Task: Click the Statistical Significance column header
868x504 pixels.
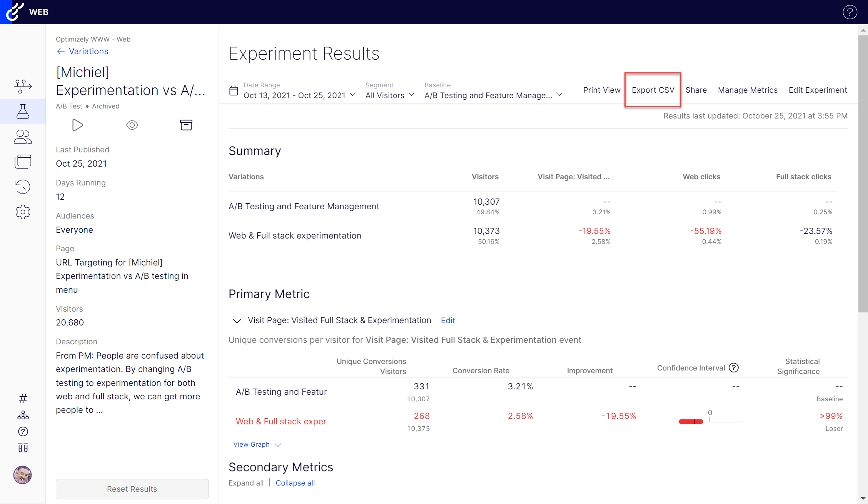Action: pos(798,366)
